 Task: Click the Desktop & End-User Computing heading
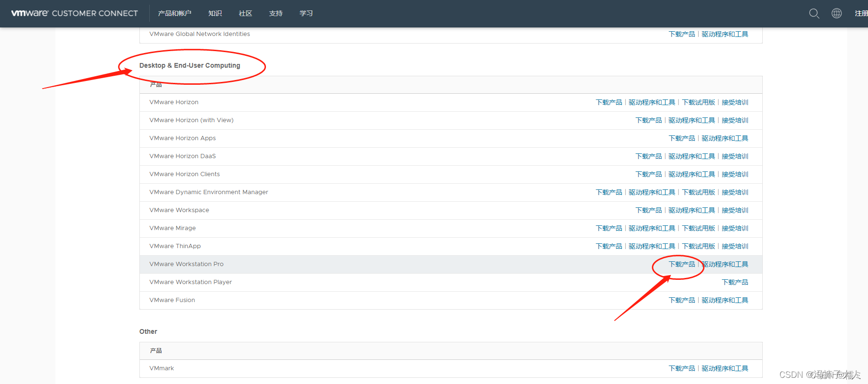pos(190,65)
